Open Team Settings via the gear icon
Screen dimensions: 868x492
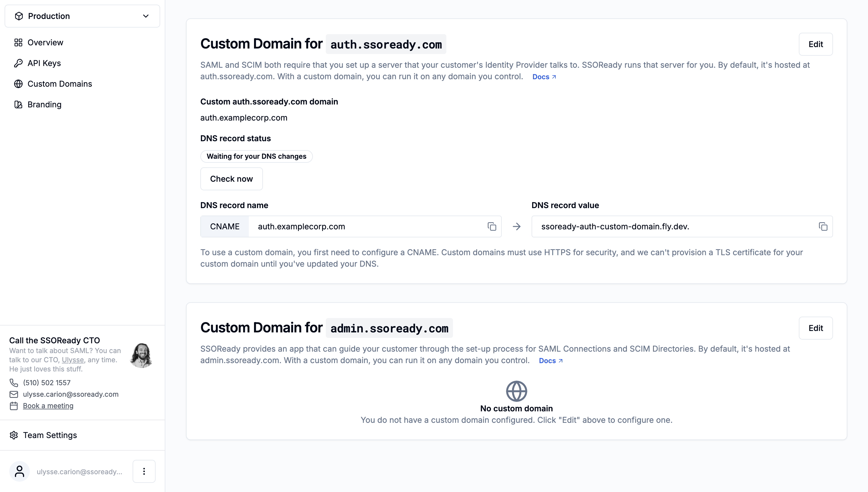pos(14,435)
